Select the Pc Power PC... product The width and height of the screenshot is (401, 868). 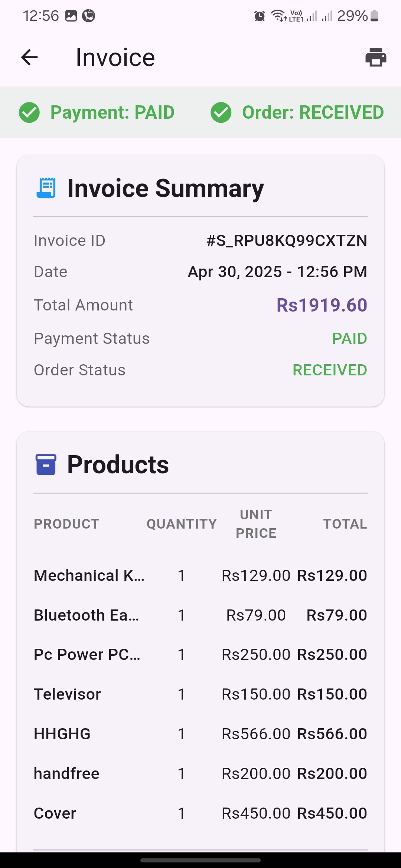[x=87, y=655]
